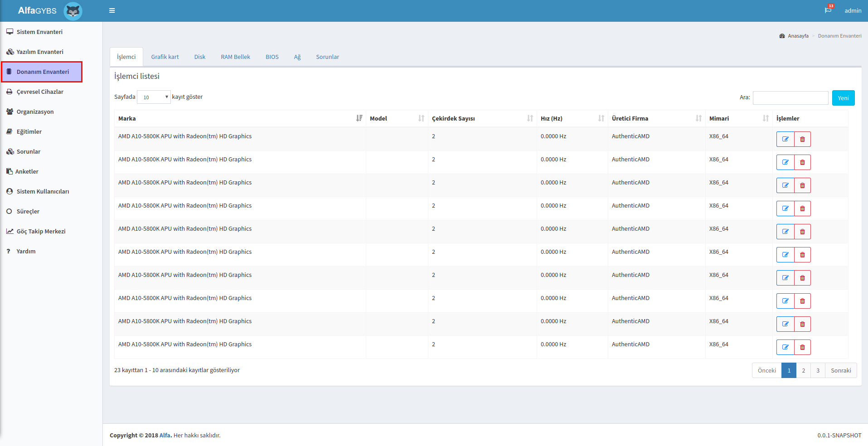Click the Çevresel Cihazlar printer icon
The width and height of the screenshot is (868, 446).
point(10,92)
